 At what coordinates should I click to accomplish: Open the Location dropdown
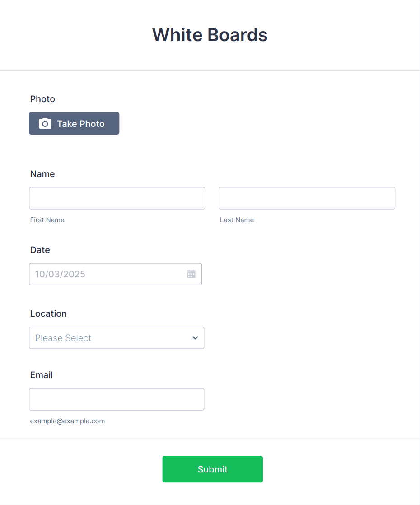pos(116,338)
